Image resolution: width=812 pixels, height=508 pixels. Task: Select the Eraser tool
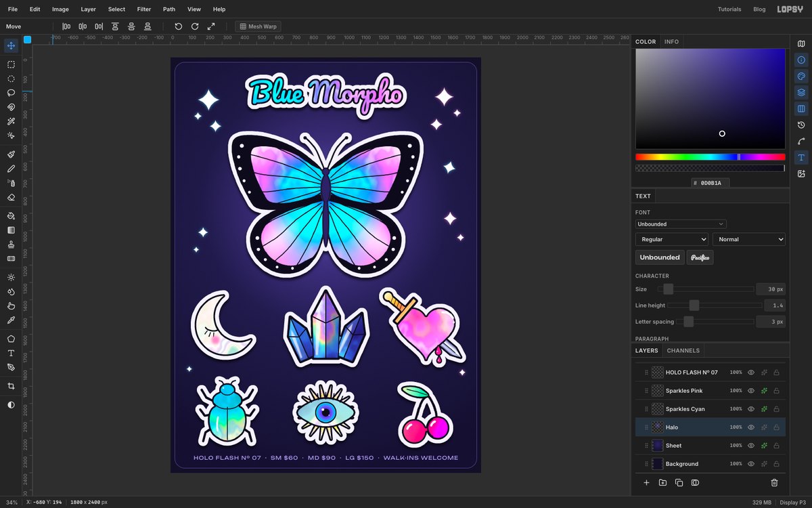11,197
